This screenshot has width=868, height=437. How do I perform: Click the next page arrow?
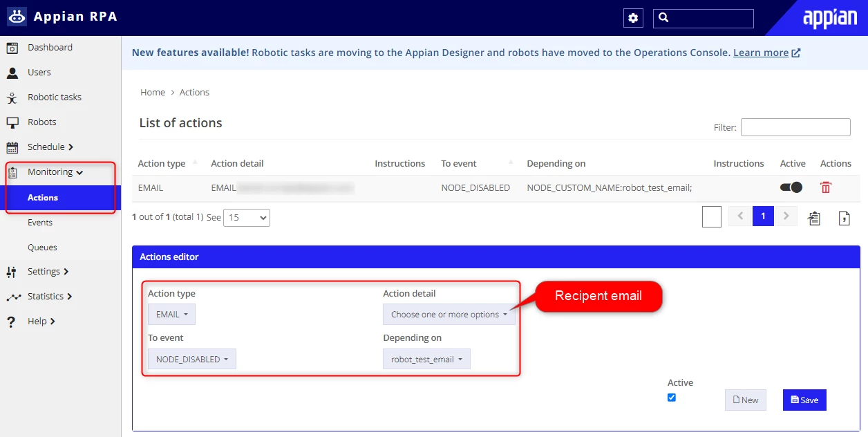(786, 216)
